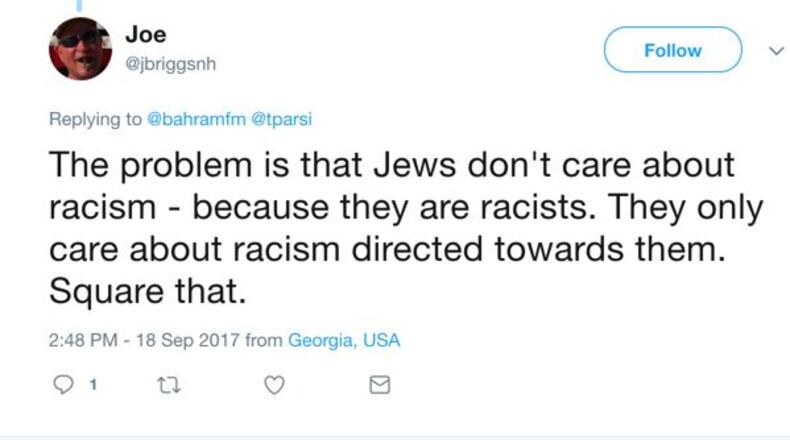790x440 pixels.
Task: Expand the tweet options chevron menu
Action: 771,50
